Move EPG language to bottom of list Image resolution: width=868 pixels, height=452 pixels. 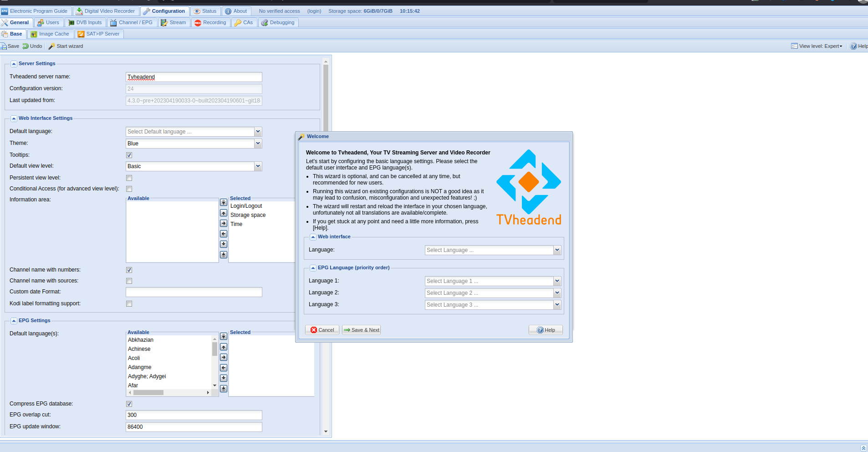point(224,389)
